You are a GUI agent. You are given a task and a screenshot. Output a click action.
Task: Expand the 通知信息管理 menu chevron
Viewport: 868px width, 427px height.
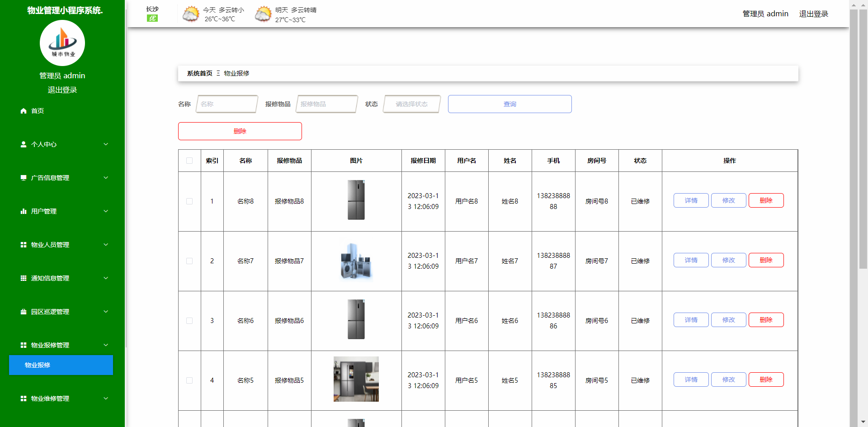(106, 278)
